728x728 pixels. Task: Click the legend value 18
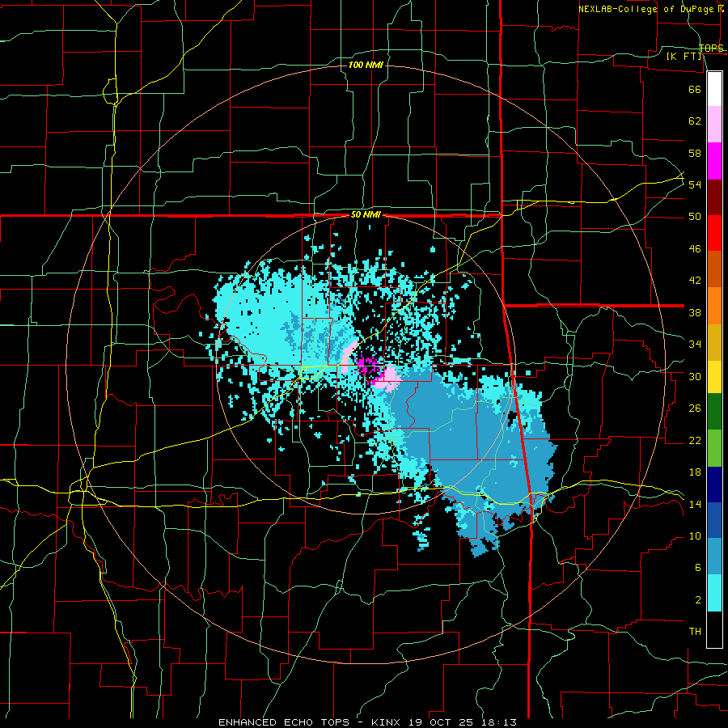pos(695,472)
